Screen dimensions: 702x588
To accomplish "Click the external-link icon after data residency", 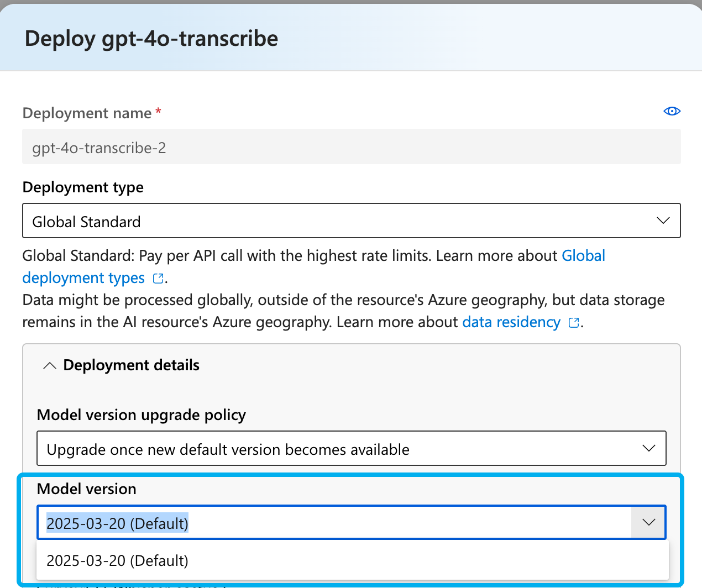I will point(574,323).
